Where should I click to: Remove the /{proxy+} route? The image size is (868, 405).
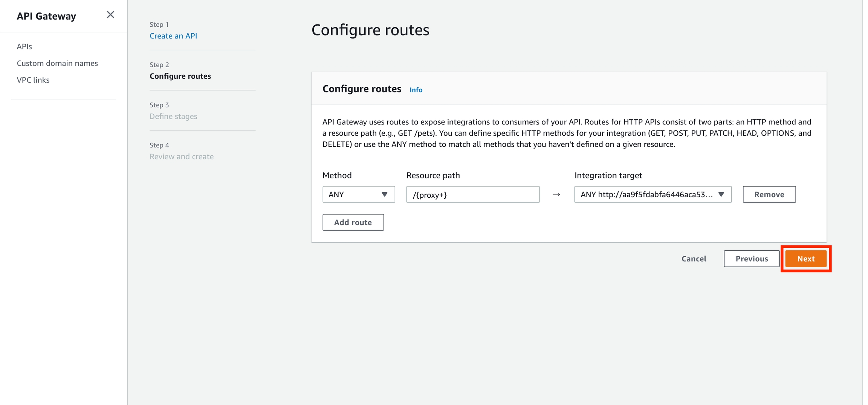click(769, 195)
